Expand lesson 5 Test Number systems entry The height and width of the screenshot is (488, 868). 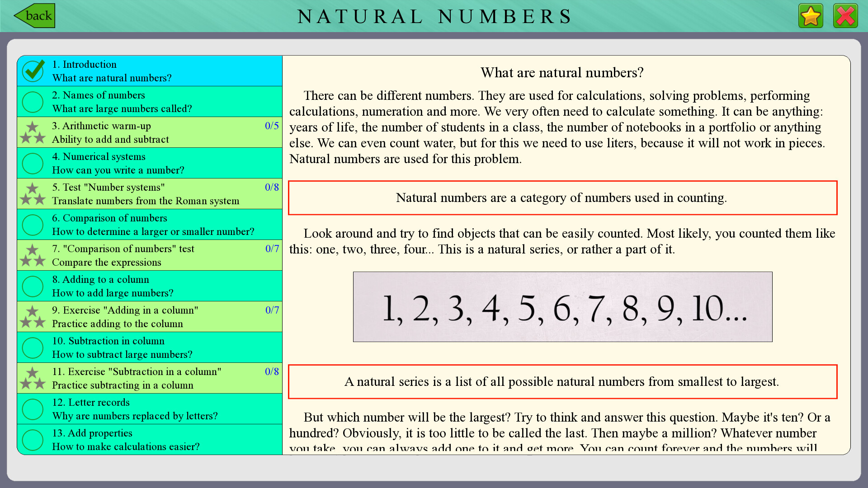pos(150,195)
